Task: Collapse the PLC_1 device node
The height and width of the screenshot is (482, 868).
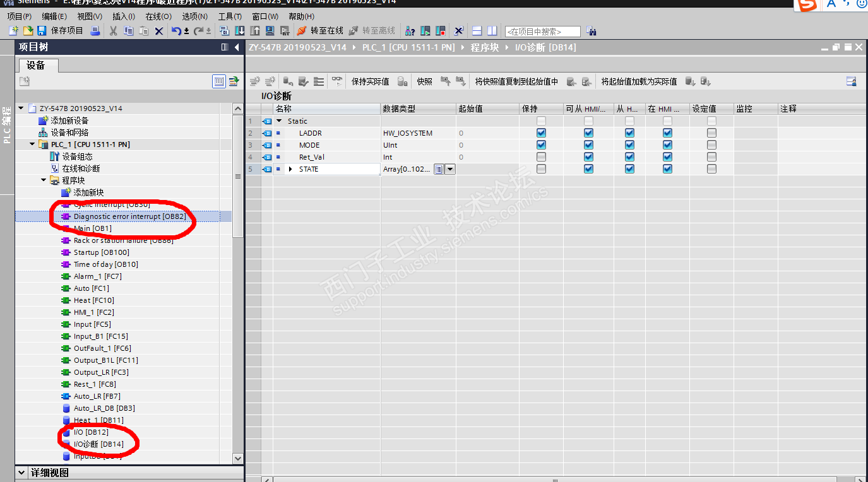Action: point(32,144)
